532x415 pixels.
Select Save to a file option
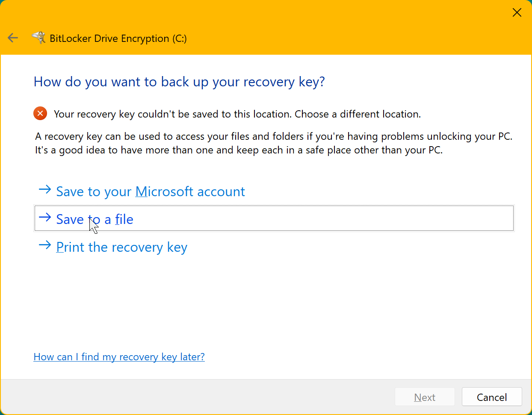[274, 218]
